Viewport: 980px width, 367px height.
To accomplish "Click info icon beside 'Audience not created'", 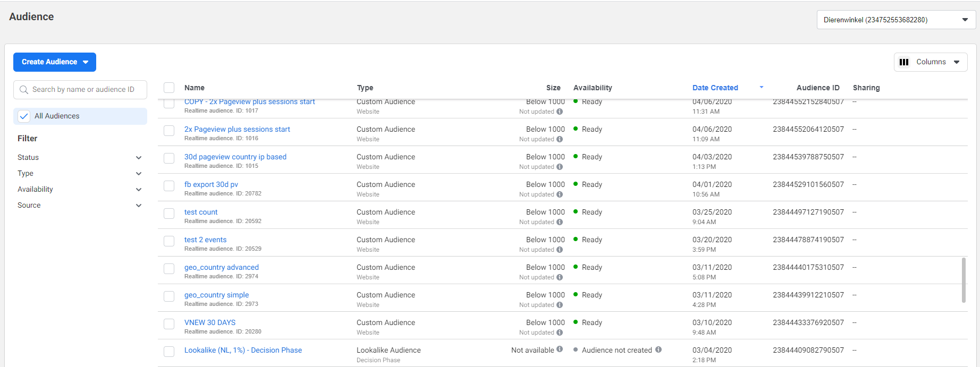I will (x=658, y=349).
